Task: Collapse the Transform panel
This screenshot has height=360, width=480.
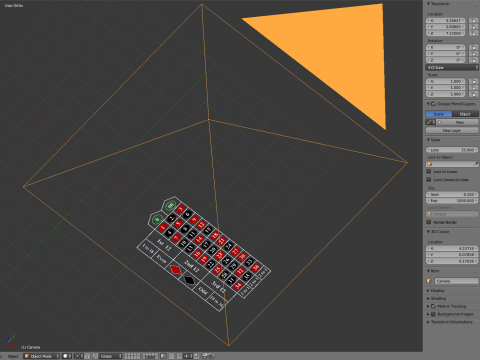Action: click(x=428, y=4)
